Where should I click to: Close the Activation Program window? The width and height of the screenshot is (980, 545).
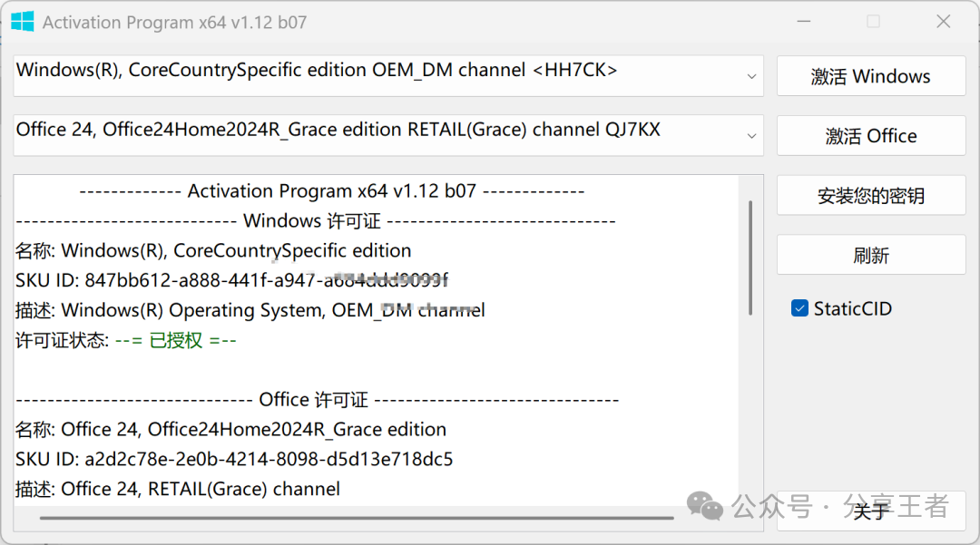(943, 22)
